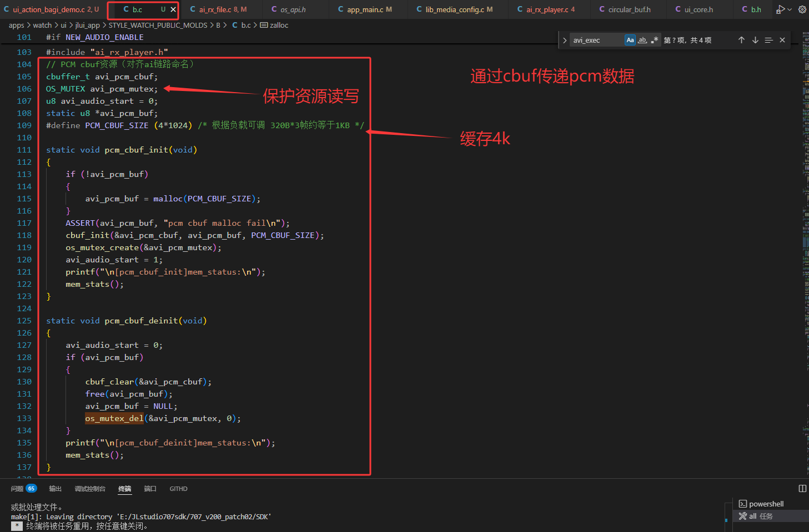The image size is (809, 532).
Task: Go to next match arrow
Action: click(x=755, y=40)
